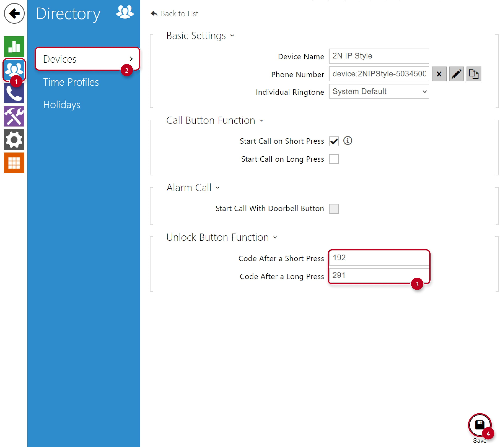Open the Calling phone handset section
The image size is (504, 447).
click(x=14, y=93)
